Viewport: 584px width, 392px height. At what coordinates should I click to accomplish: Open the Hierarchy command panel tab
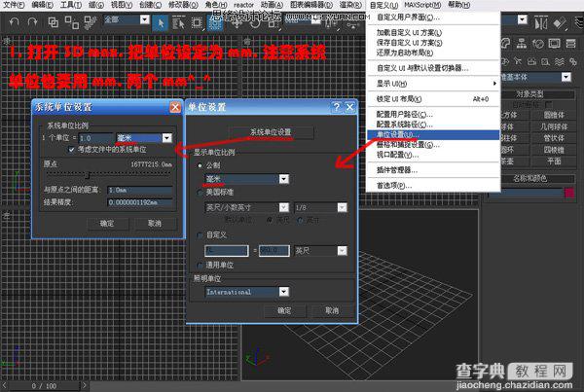point(522,44)
